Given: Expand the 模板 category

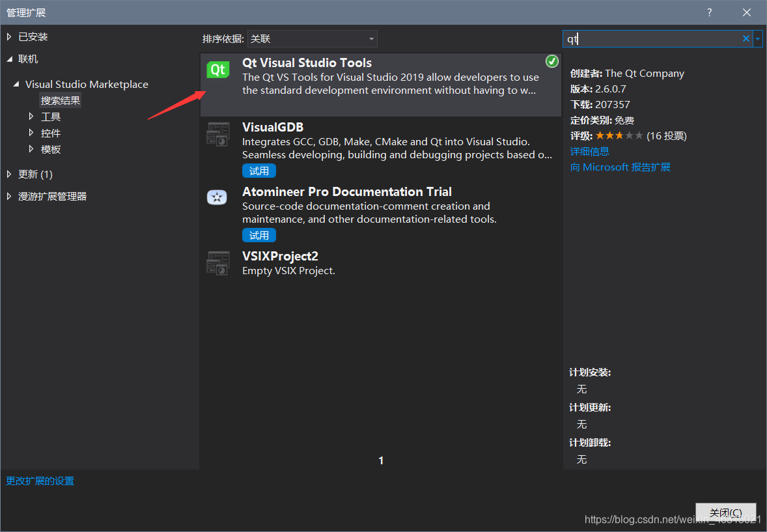Looking at the screenshot, I should [x=31, y=148].
